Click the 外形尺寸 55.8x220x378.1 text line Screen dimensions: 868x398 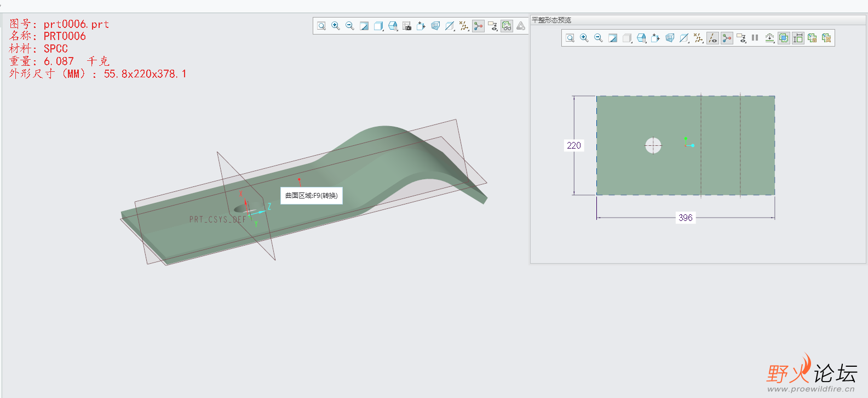pyautogui.click(x=98, y=74)
